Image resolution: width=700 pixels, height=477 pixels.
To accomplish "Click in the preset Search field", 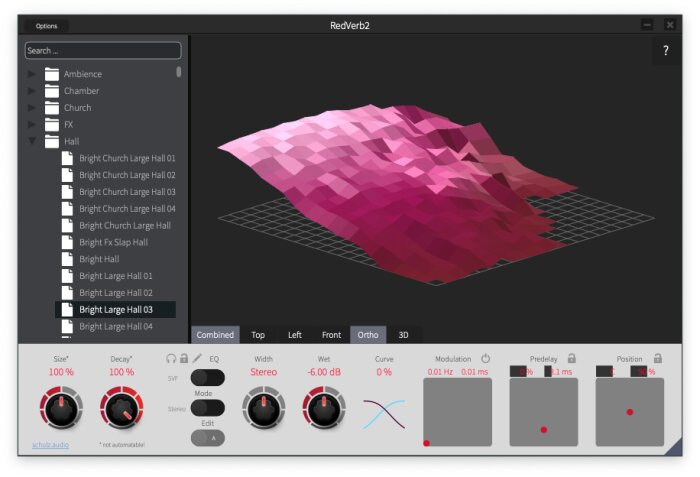I will [x=103, y=50].
